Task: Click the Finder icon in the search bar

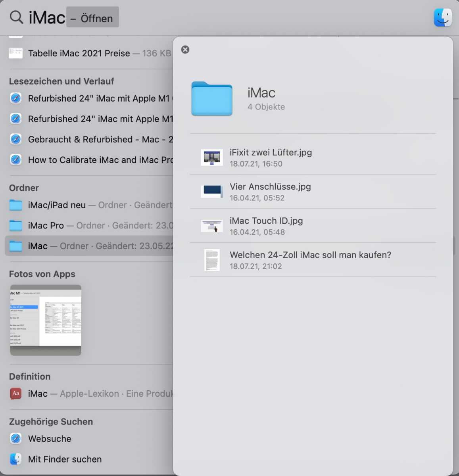Action: pos(443,17)
